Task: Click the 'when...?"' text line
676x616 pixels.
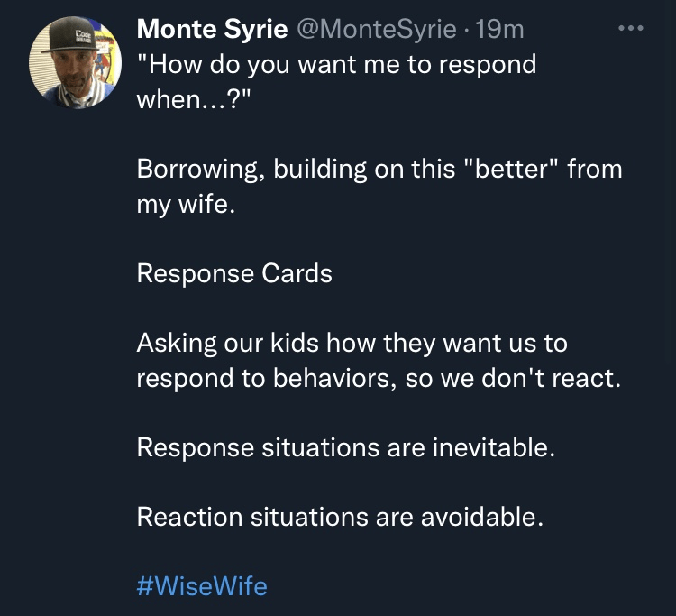Action: coord(193,99)
